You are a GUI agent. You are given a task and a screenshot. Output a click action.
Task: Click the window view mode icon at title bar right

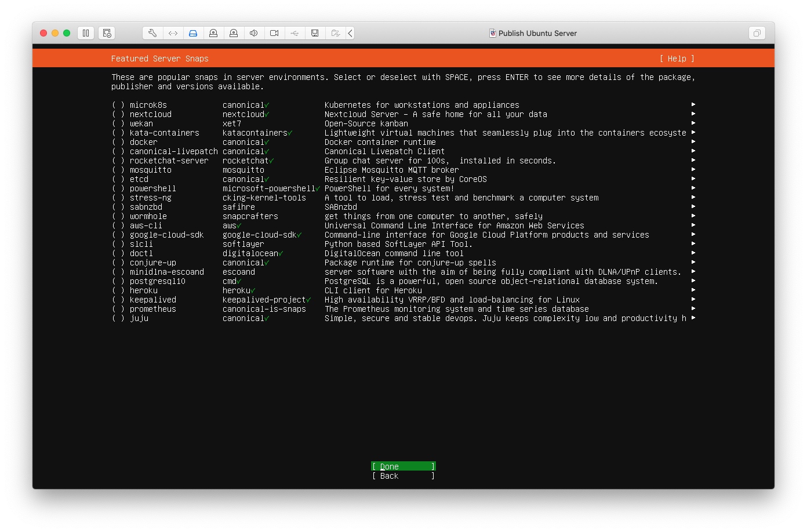pyautogui.click(x=757, y=33)
